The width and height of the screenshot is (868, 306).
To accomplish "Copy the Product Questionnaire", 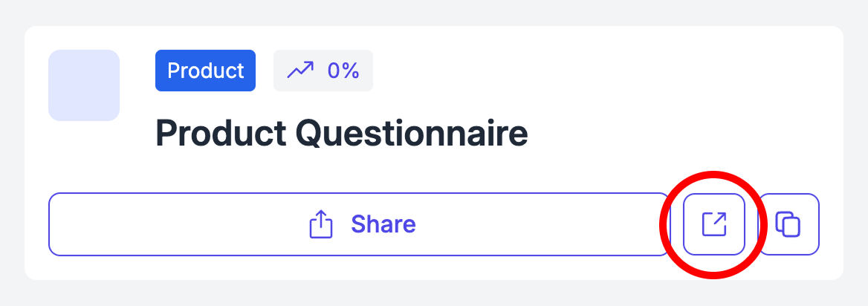I will coord(788,224).
